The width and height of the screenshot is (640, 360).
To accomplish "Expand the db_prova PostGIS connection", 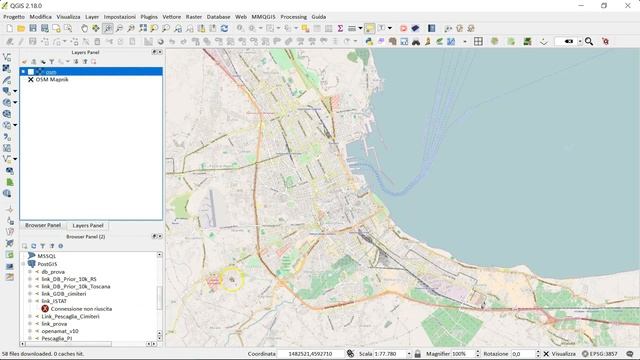I will click(x=30, y=271).
